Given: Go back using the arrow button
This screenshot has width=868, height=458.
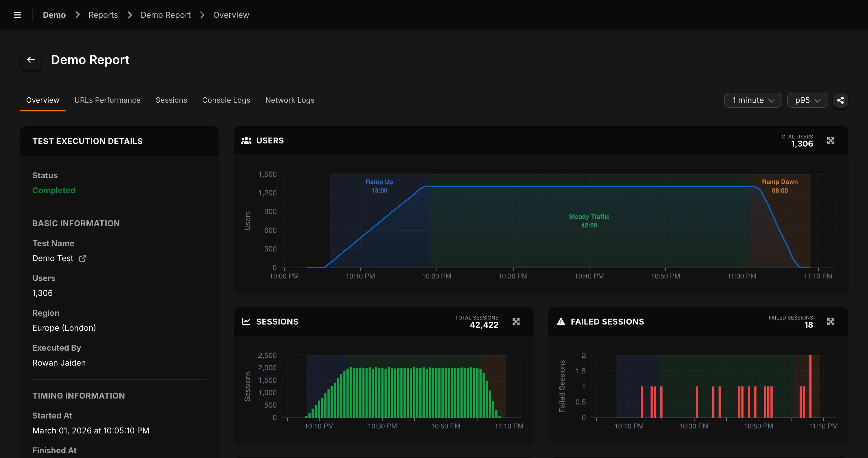Looking at the screenshot, I should [31, 60].
